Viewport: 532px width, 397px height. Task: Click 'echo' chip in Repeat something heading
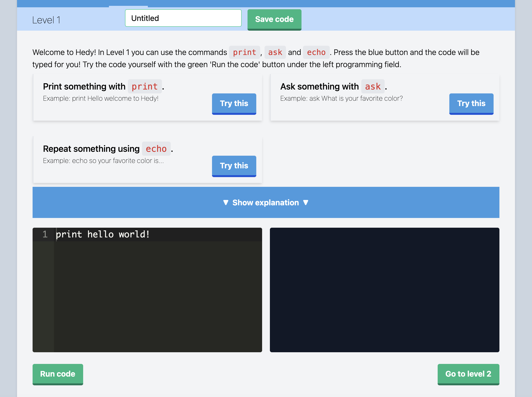pyautogui.click(x=156, y=149)
